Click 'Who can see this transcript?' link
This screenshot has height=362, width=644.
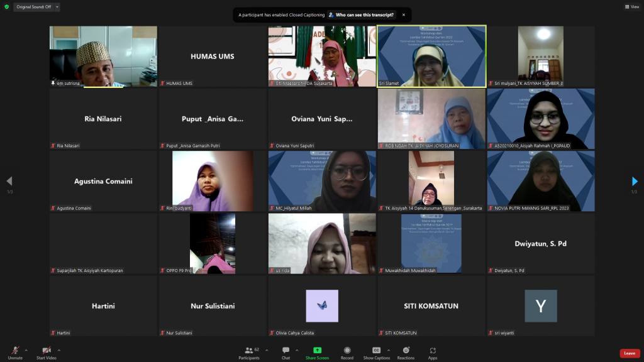[362, 14]
